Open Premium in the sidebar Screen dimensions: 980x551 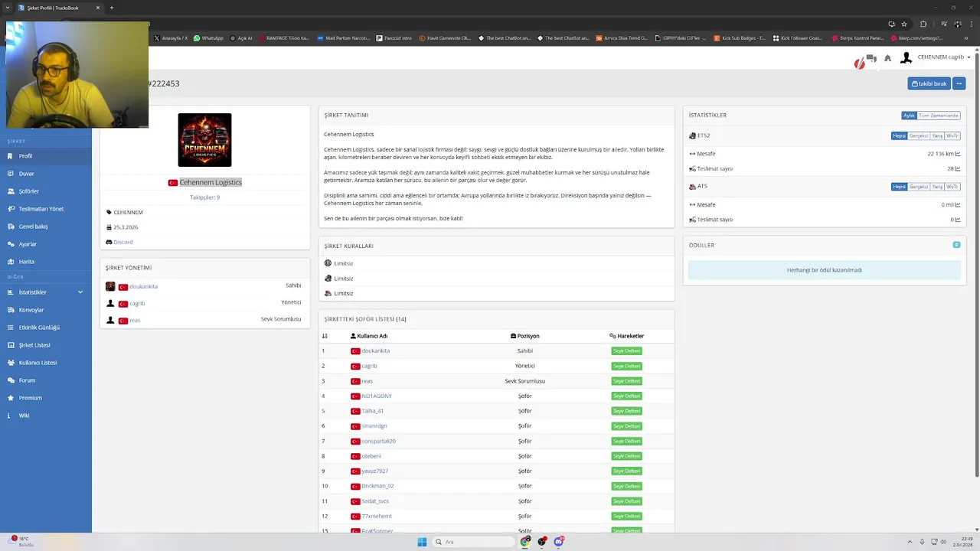46,398
